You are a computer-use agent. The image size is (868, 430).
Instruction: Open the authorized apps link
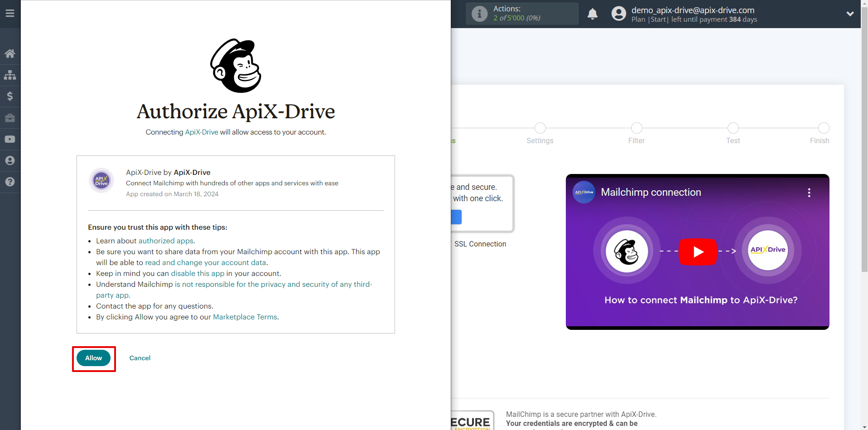[x=166, y=241]
